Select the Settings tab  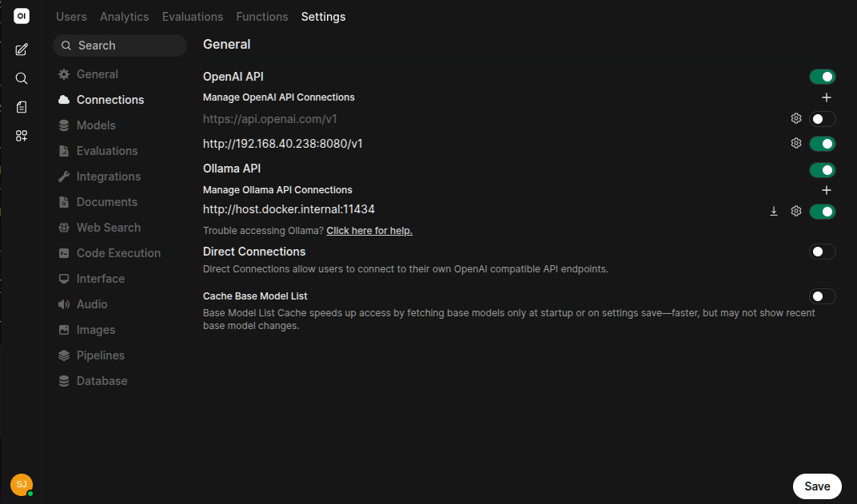click(x=323, y=17)
